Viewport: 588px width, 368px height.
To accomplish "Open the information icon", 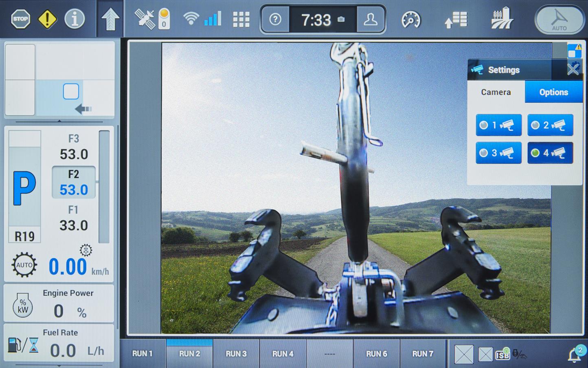I will [x=75, y=19].
